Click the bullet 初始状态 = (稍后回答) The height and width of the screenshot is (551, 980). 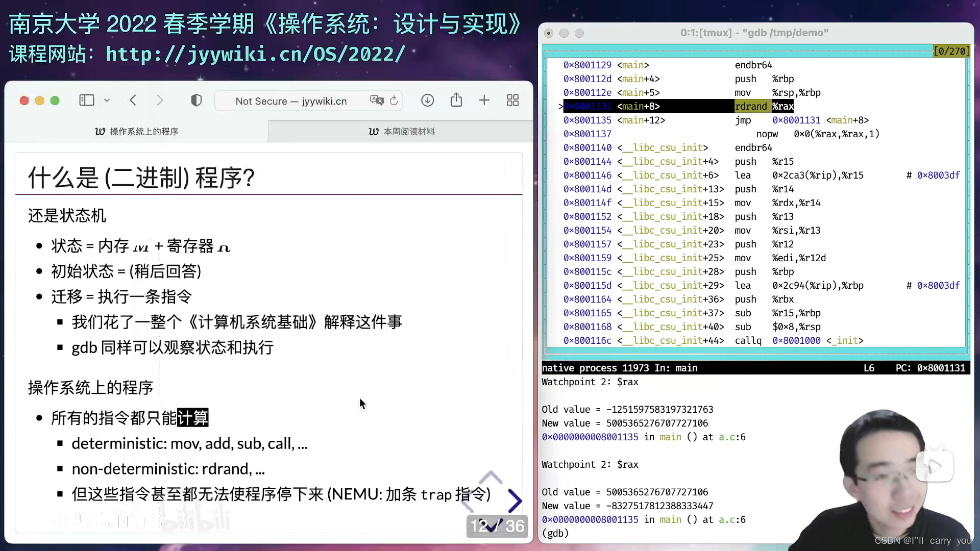[x=126, y=271]
